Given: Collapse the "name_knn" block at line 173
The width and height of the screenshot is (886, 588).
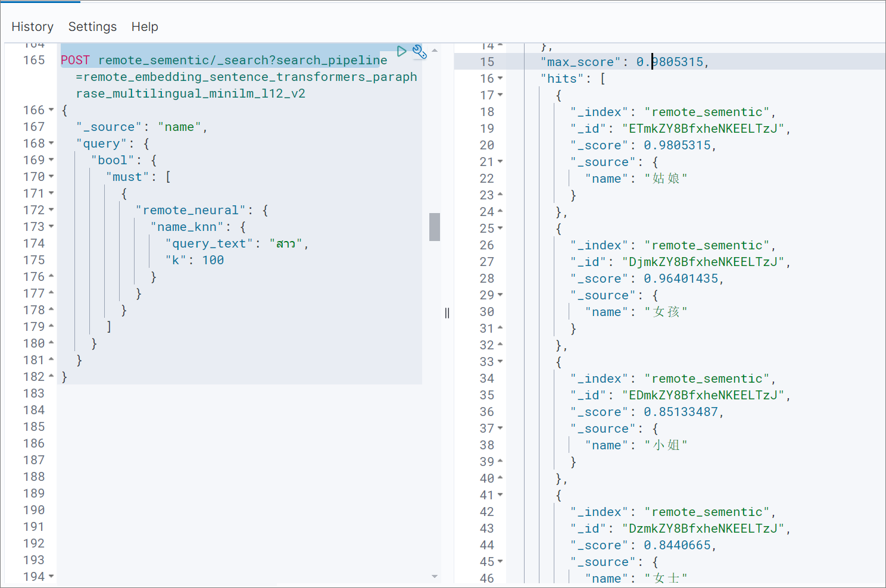Looking at the screenshot, I should pos(51,227).
